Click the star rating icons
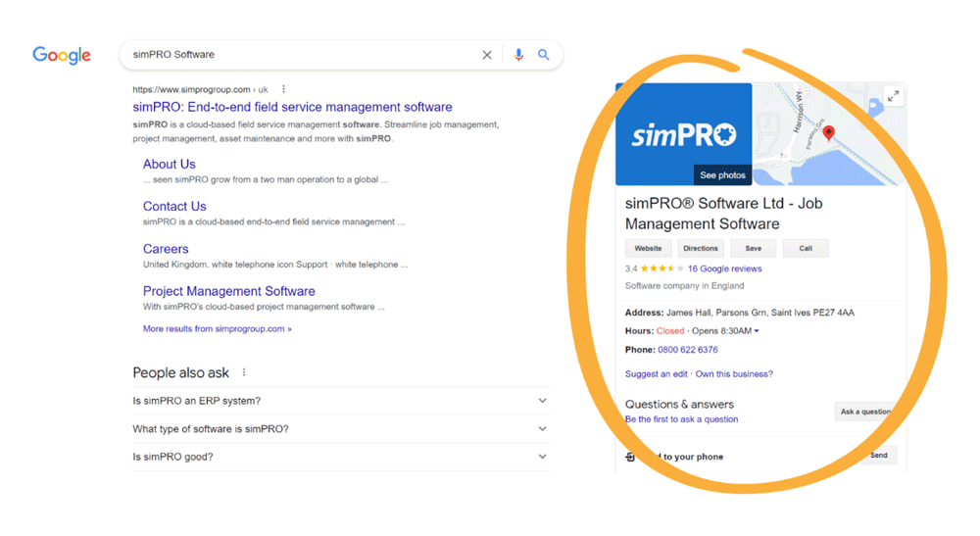 pyautogui.click(x=661, y=268)
